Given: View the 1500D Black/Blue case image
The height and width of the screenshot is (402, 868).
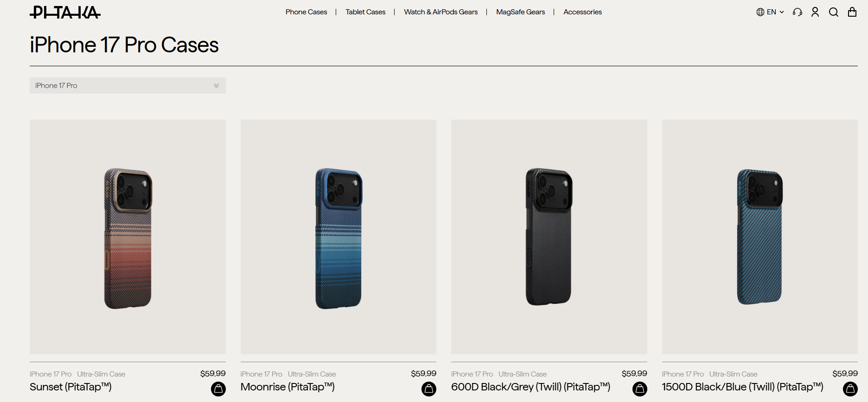Looking at the screenshot, I should click(x=759, y=237).
